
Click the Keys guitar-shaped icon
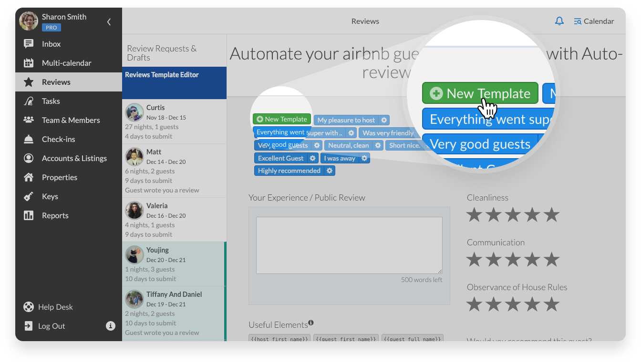tap(29, 196)
